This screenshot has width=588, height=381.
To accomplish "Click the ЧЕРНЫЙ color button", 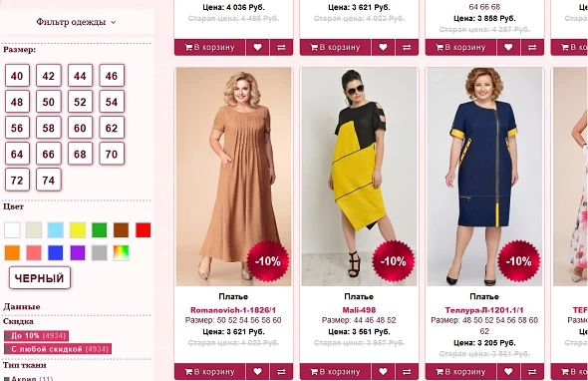I will [x=40, y=278].
